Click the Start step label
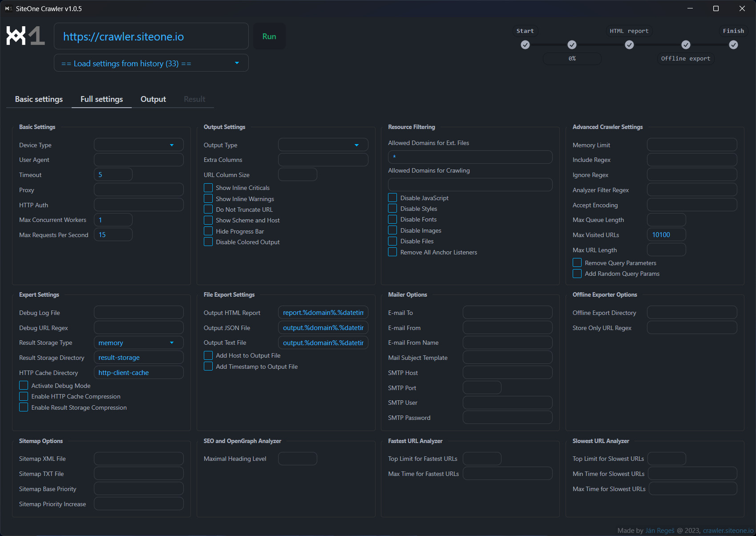This screenshot has width=756, height=536. (525, 31)
